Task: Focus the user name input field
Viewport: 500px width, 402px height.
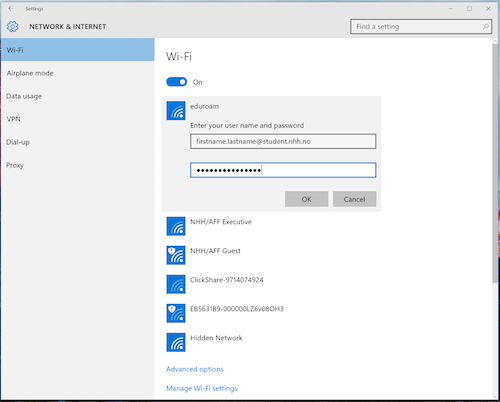Action: point(283,141)
